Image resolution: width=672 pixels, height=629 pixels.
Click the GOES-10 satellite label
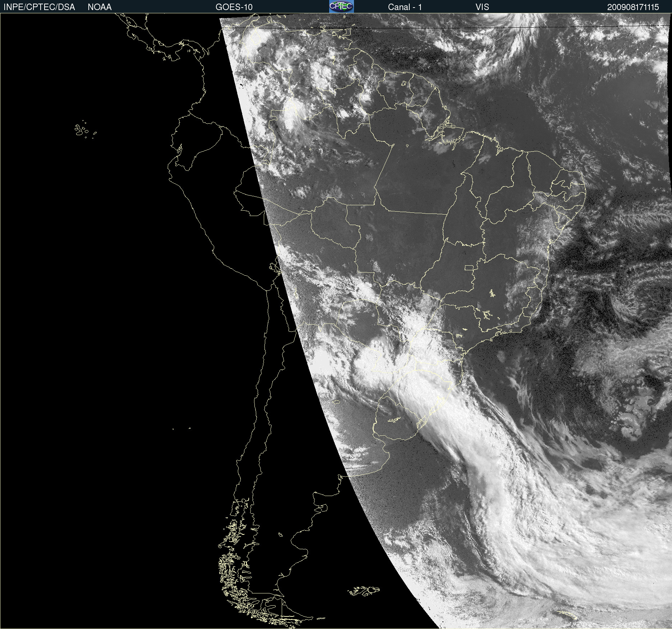[234, 7]
